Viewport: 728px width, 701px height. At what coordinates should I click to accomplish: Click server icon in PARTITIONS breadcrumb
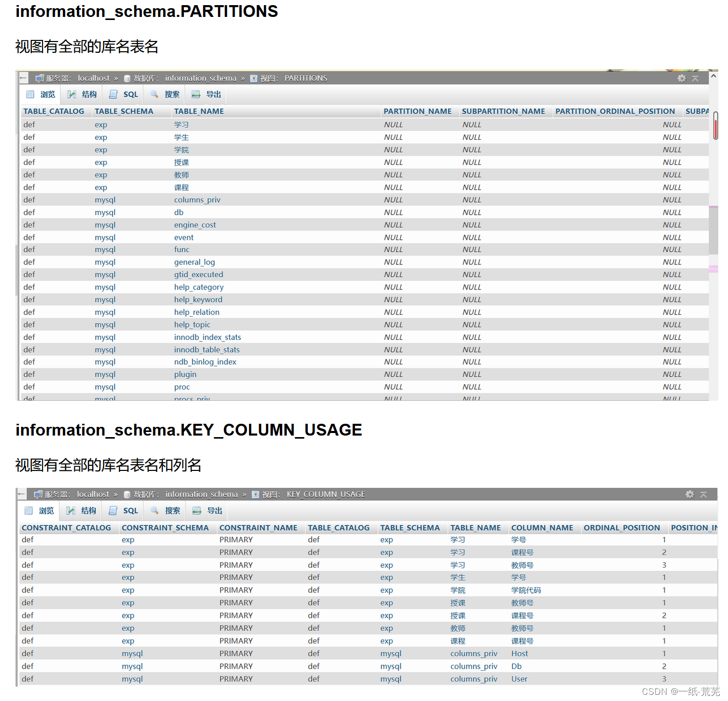tap(39, 78)
